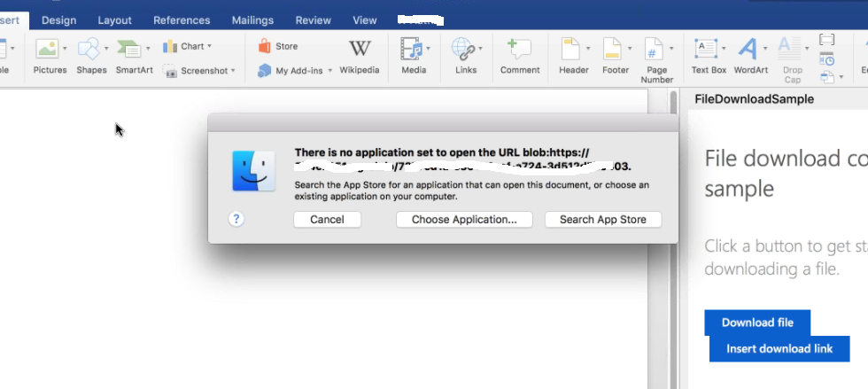Image resolution: width=868 pixels, height=389 pixels.
Task: Insert a text field bracket icon
Action: click(826, 40)
